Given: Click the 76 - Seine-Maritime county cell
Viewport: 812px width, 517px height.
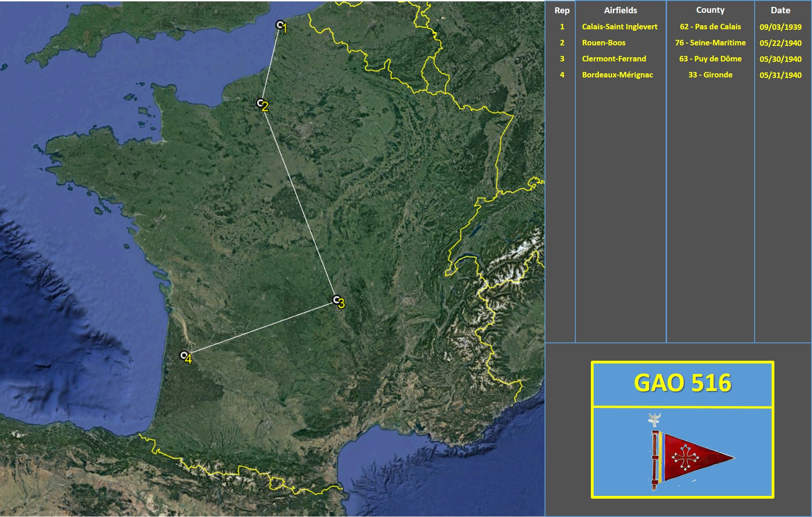Looking at the screenshot, I should coord(710,43).
